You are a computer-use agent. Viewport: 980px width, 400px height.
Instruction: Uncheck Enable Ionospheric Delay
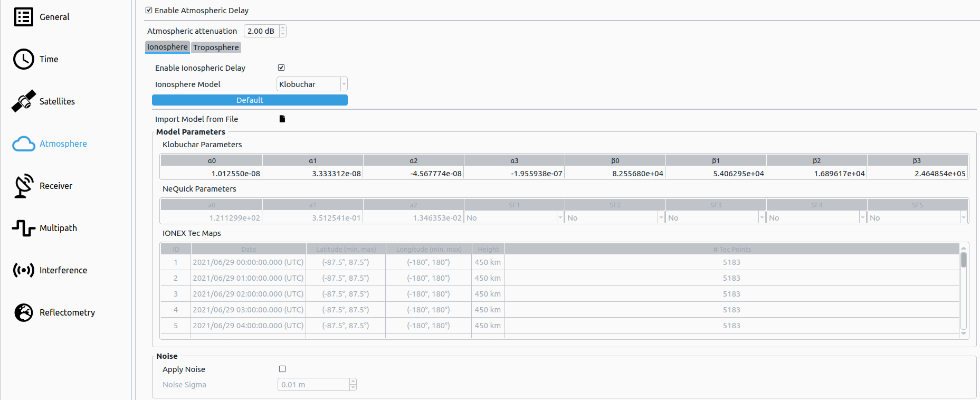[x=281, y=68]
